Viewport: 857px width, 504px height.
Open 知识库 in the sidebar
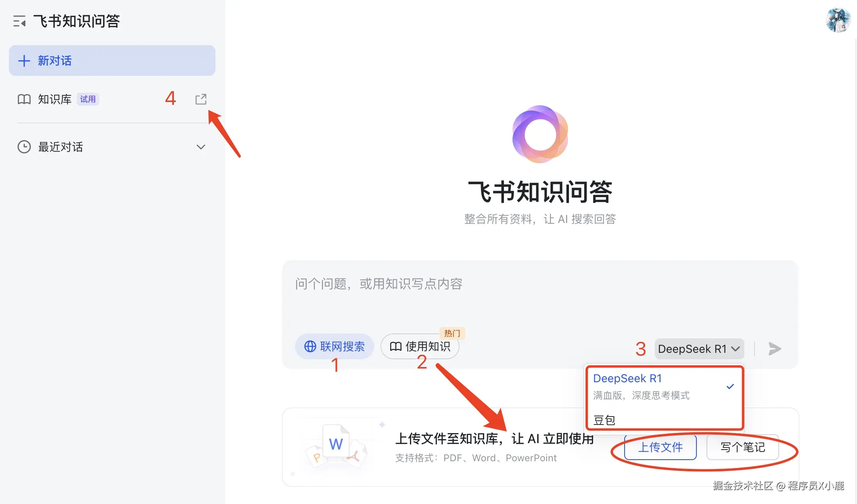pos(55,99)
